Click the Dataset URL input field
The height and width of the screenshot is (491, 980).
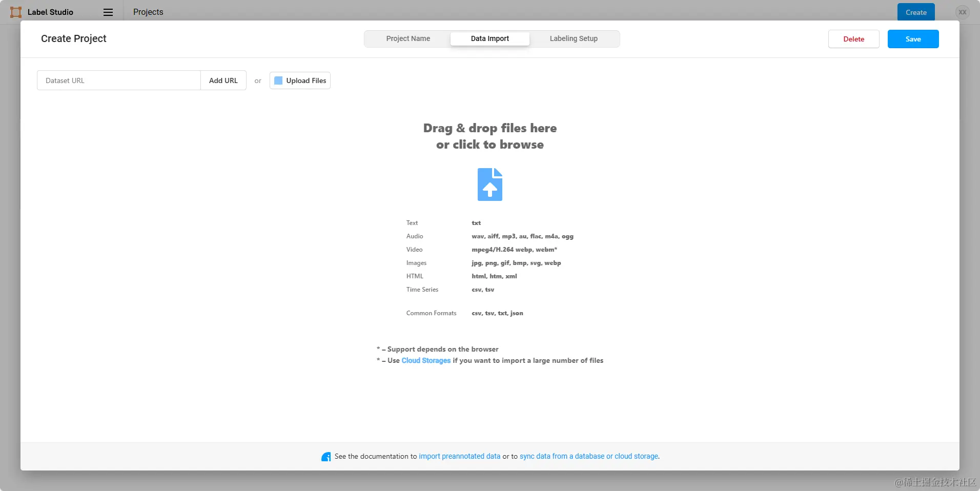118,80
